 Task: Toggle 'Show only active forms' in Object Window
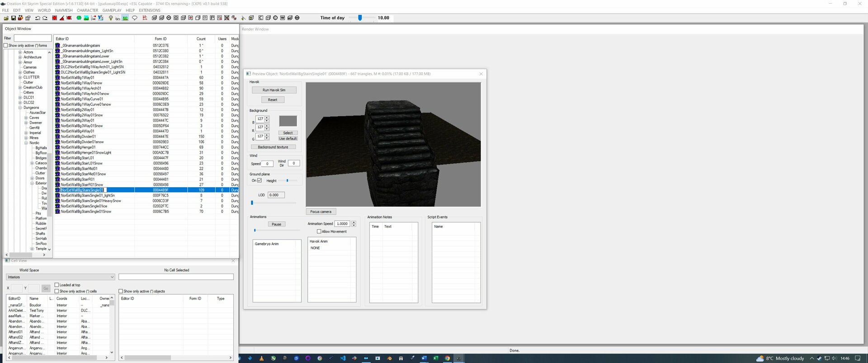click(6, 45)
